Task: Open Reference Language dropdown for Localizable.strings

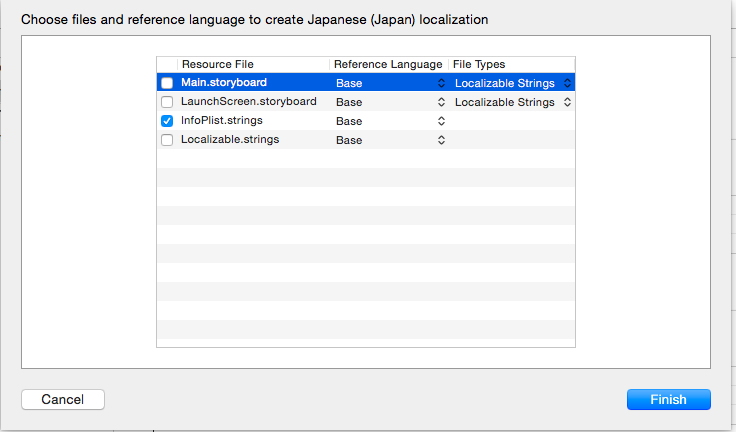Action: click(x=441, y=140)
